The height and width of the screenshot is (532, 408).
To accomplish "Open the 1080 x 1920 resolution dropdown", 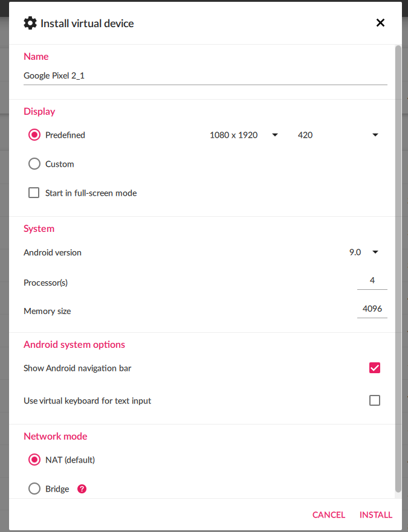I will (244, 135).
